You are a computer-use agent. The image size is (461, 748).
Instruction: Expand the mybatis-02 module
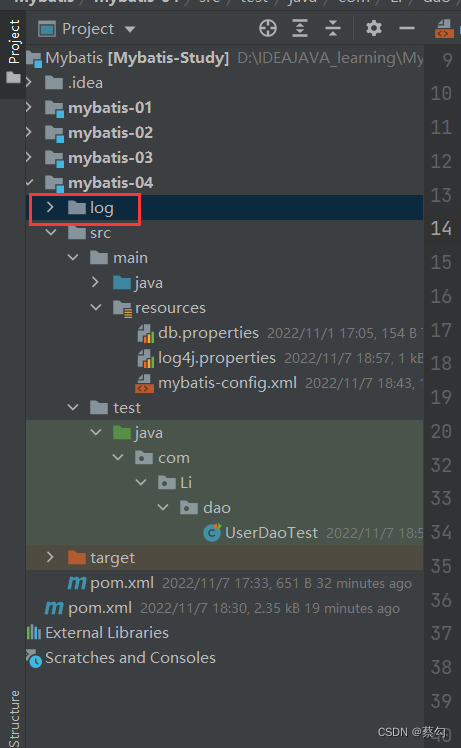[30, 133]
